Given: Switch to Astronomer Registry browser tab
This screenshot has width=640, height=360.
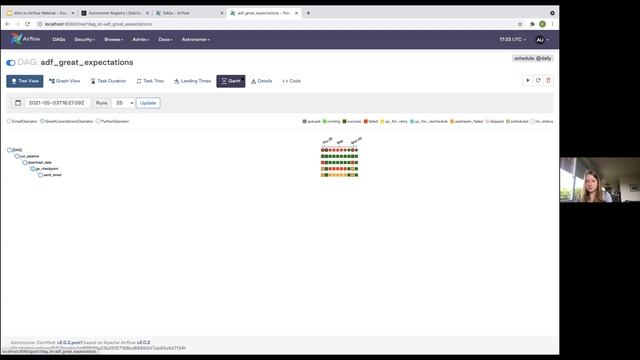Looking at the screenshot, I should pos(115,13).
